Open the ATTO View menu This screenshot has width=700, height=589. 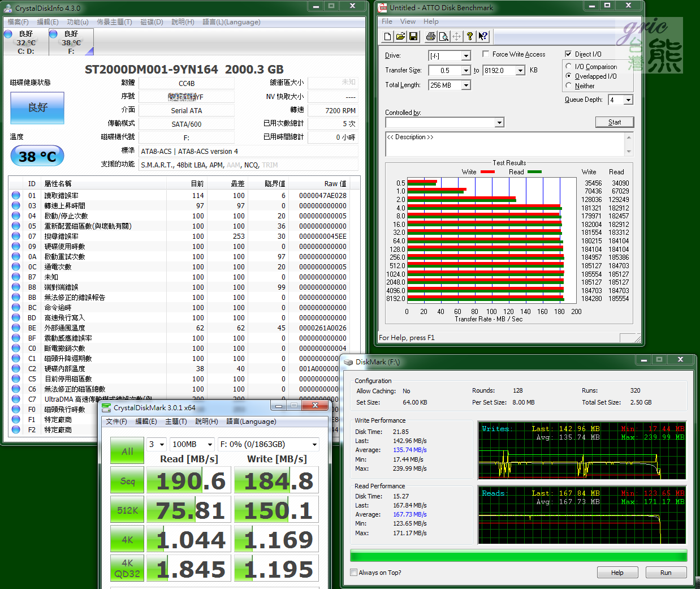pyautogui.click(x=408, y=22)
